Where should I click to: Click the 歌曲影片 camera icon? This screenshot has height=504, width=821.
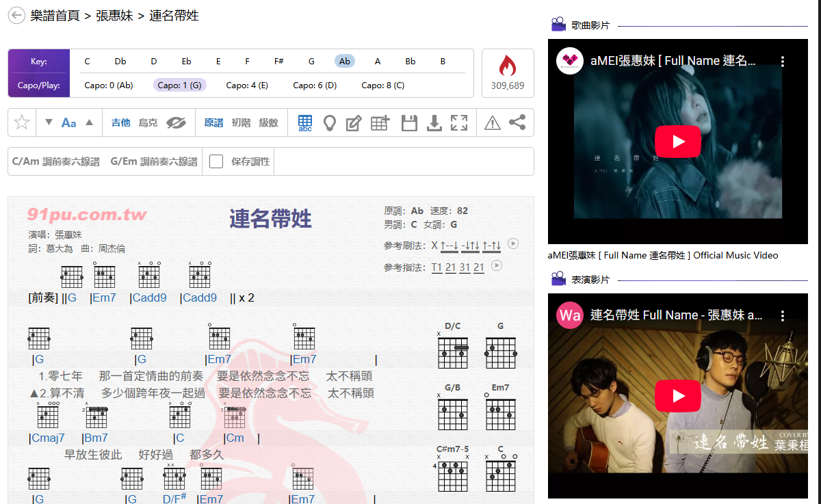(x=558, y=25)
